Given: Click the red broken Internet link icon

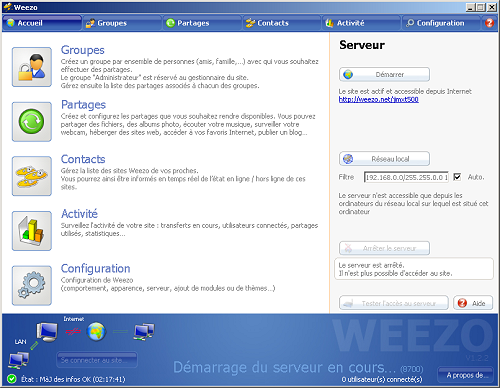Looking at the screenshot, I should pyautogui.click(x=73, y=331).
